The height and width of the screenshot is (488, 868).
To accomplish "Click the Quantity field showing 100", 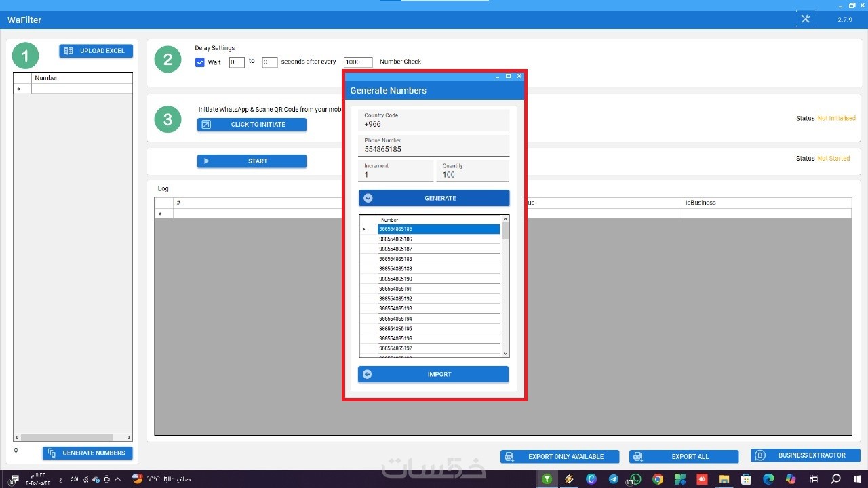I will (473, 171).
